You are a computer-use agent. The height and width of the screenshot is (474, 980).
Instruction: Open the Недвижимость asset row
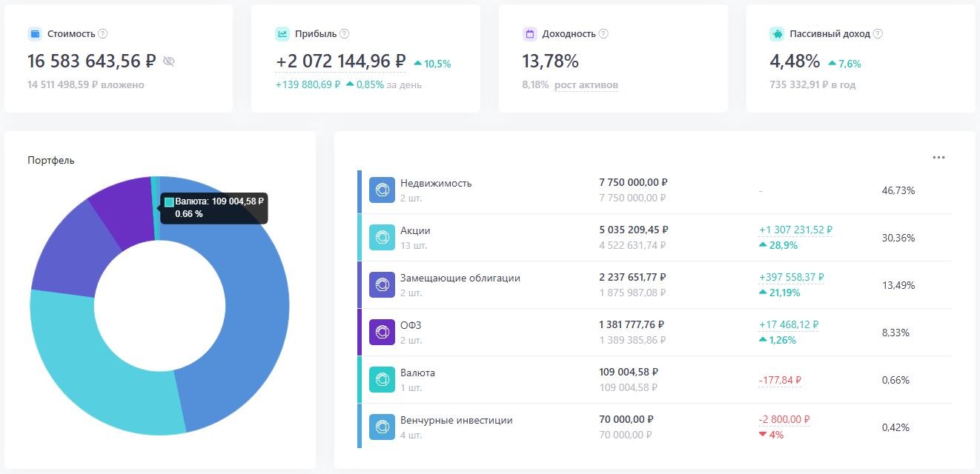click(x=655, y=190)
